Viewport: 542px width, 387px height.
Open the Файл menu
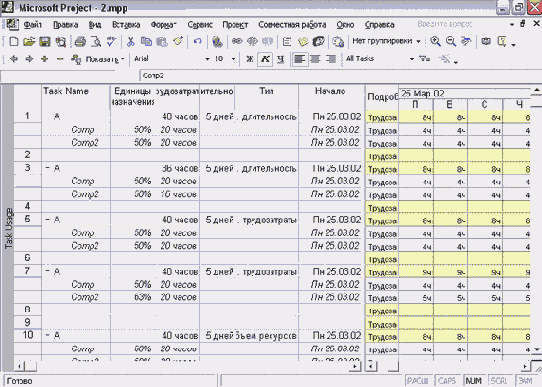pos(32,25)
